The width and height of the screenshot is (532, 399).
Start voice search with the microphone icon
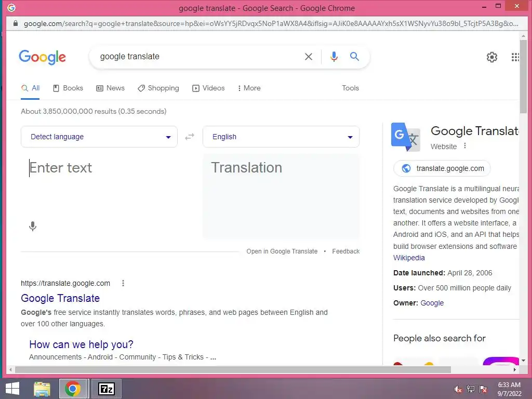(334, 56)
